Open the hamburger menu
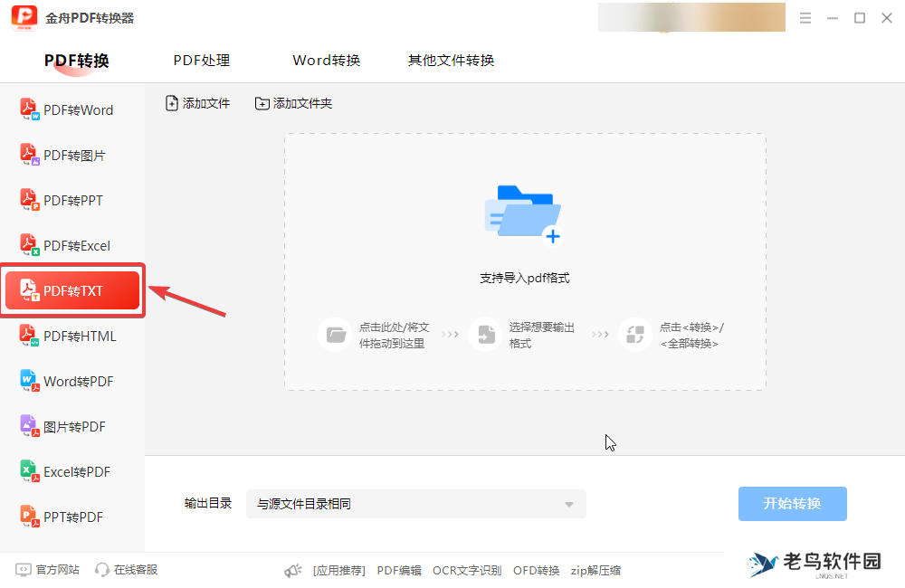Screen dimensions: 905x588 [x=805, y=17]
